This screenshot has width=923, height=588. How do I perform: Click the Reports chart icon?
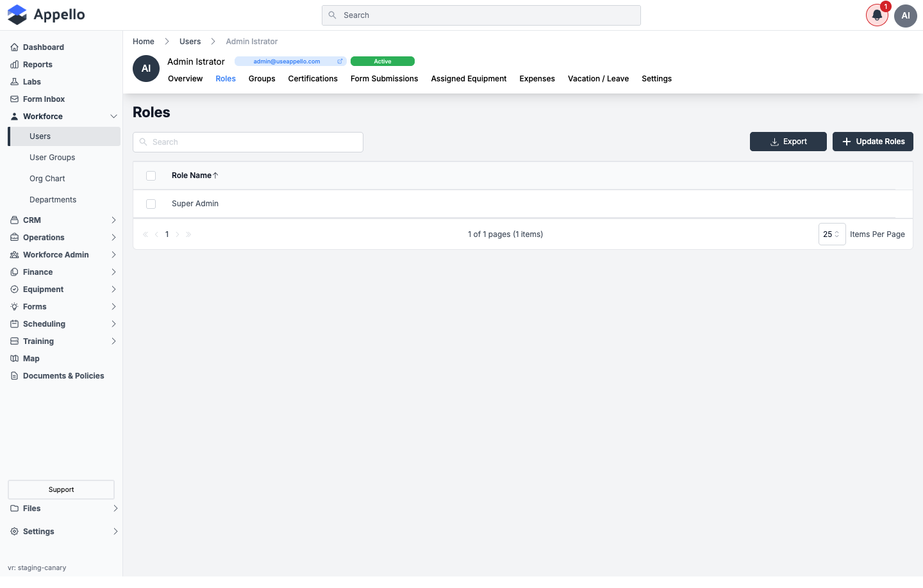14,65
